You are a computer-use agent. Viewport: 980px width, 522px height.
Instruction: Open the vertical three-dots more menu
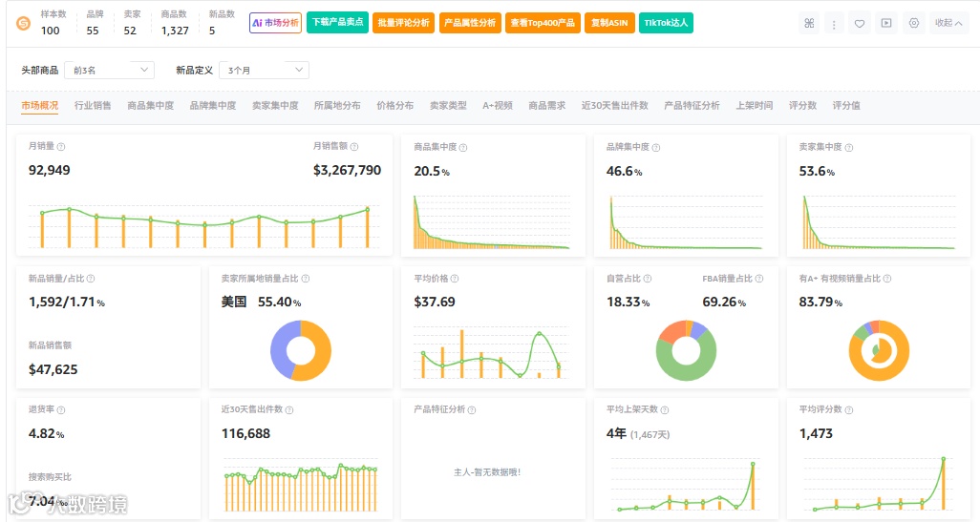point(834,23)
